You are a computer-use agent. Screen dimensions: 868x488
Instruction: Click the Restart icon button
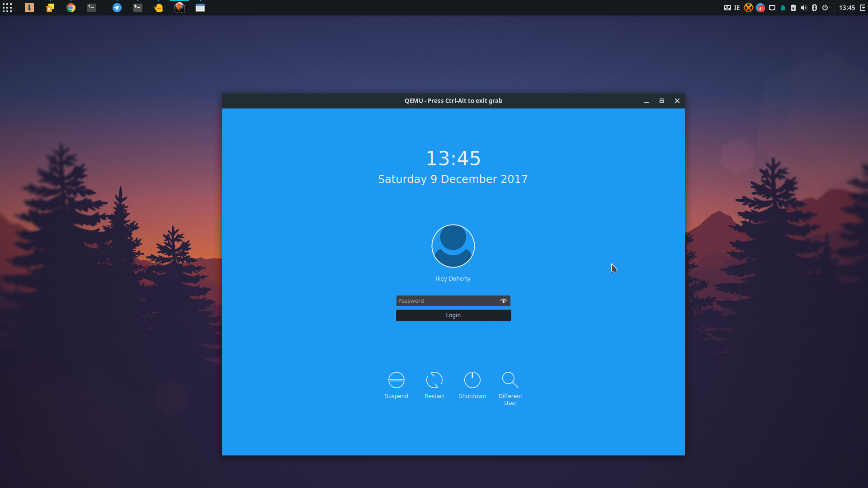click(x=434, y=380)
